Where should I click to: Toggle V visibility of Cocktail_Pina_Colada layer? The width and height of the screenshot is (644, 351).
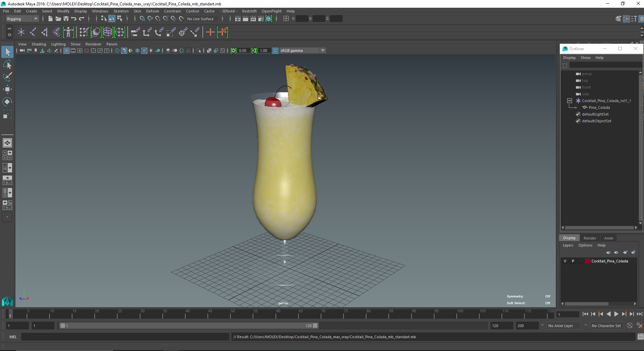pos(565,261)
